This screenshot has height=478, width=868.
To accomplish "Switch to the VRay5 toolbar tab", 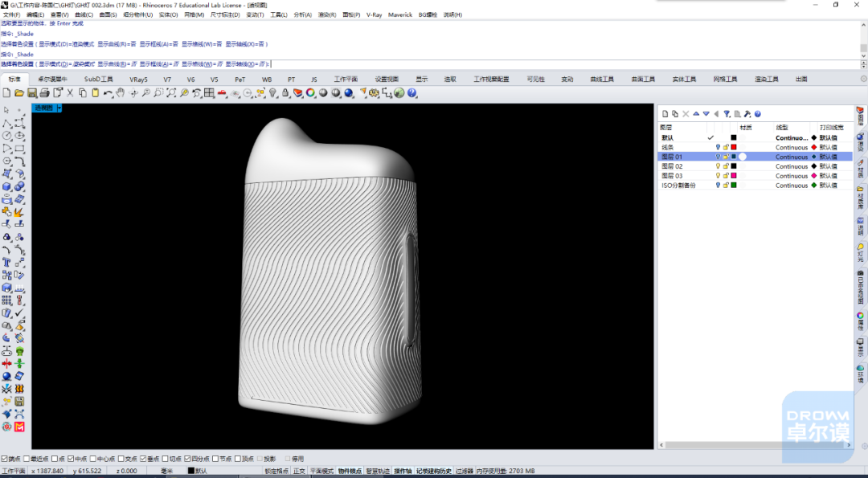I will (x=138, y=79).
